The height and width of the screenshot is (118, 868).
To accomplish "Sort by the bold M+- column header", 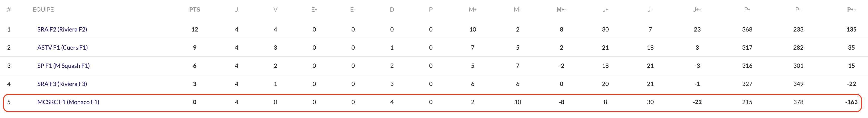I will click(561, 10).
